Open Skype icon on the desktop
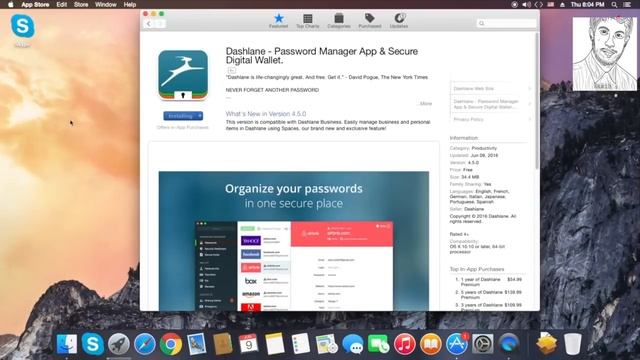This screenshot has width=640, height=360. 22,27
